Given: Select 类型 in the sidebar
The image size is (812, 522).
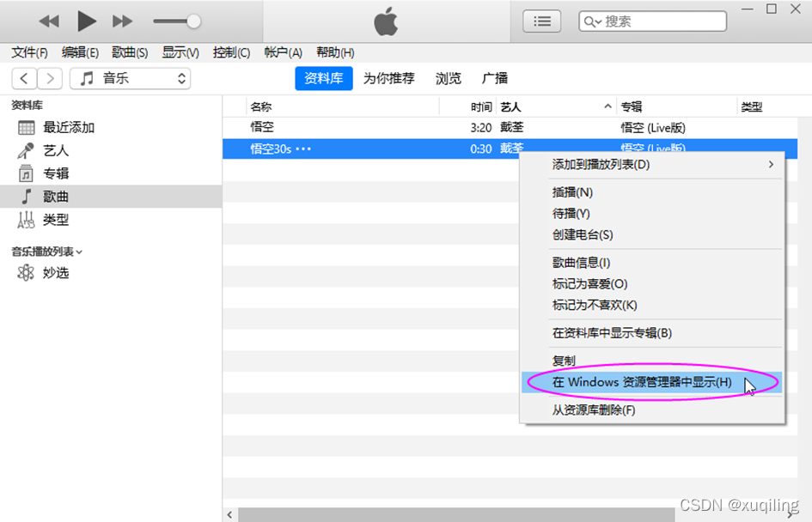Looking at the screenshot, I should tap(111, 220).
